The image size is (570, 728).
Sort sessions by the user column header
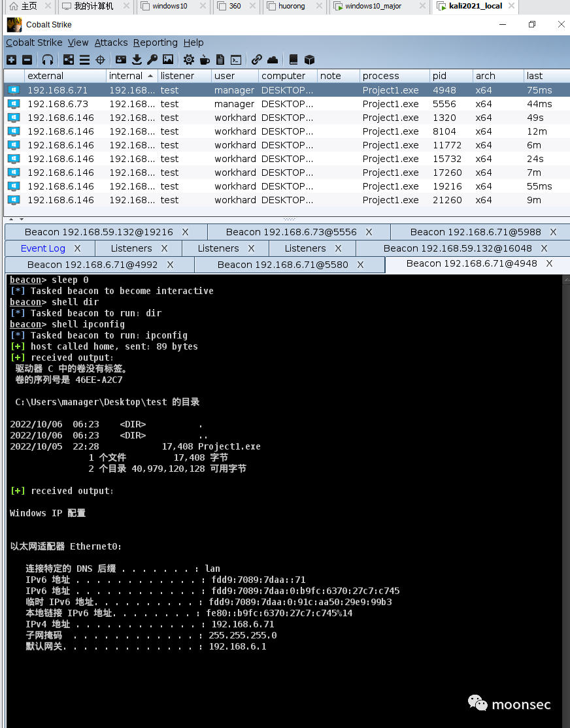pos(235,76)
